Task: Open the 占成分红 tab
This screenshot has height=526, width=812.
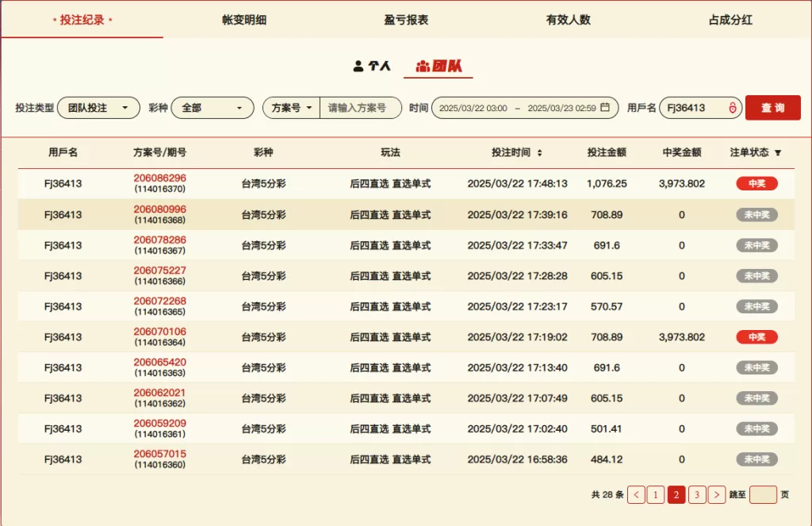Action: (x=730, y=20)
